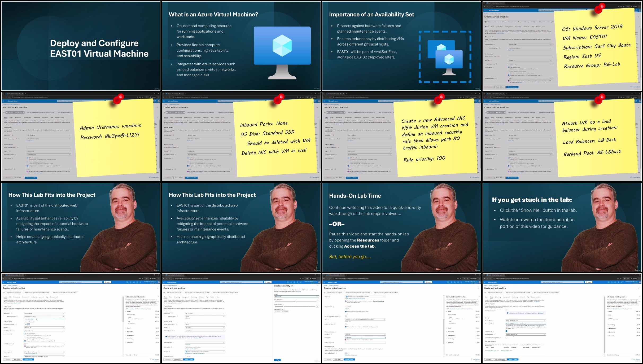Switch to the Tags tab in the resource group selection frame
The image size is (643, 364).
47,297
